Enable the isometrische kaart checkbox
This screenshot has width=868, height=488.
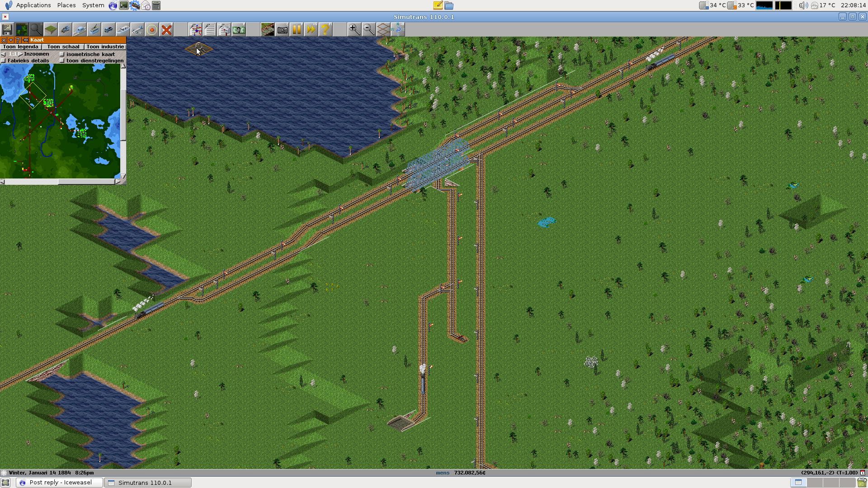62,54
